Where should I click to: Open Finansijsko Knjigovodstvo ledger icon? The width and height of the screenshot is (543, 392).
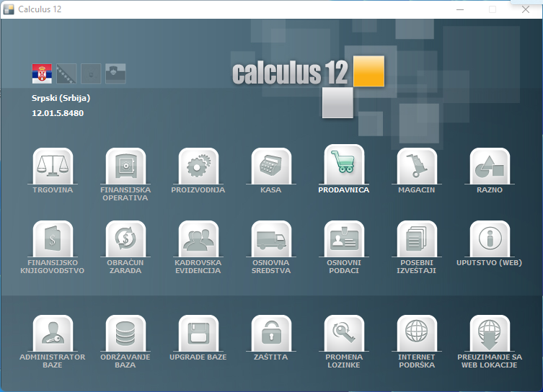click(53, 239)
